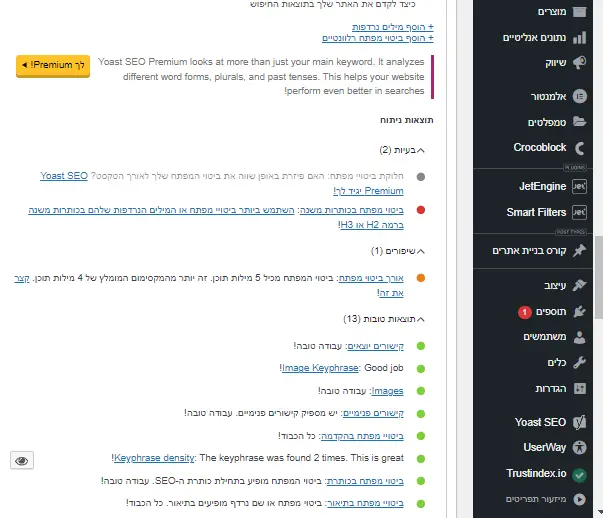Click the Trustindex.io checkmark icon
The image size is (603, 518).
pos(580,475)
